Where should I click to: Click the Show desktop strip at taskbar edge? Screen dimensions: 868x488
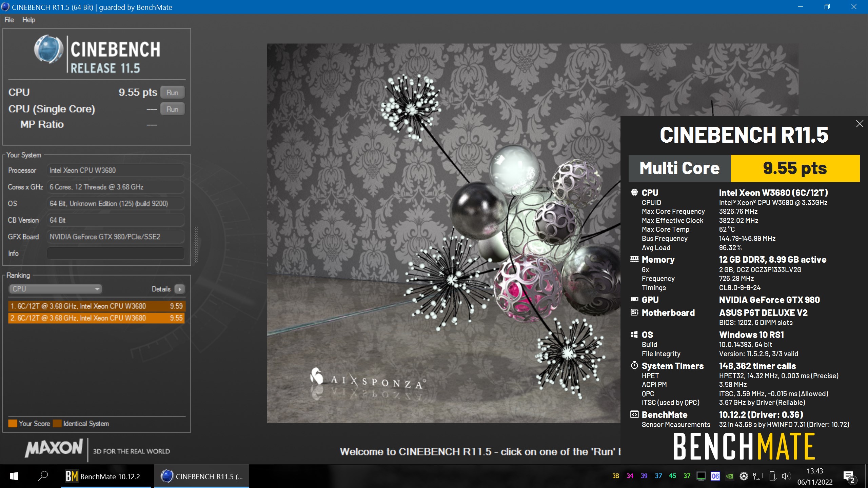tap(866, 476)
